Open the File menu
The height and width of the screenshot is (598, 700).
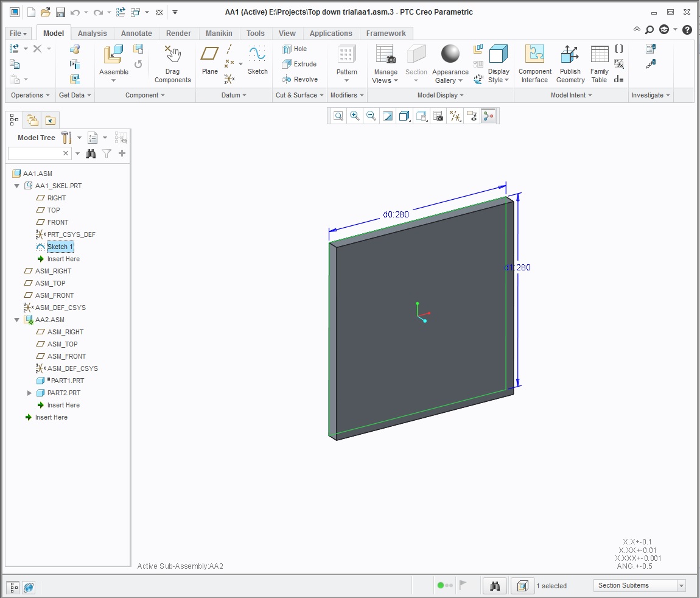click(18, 33)
